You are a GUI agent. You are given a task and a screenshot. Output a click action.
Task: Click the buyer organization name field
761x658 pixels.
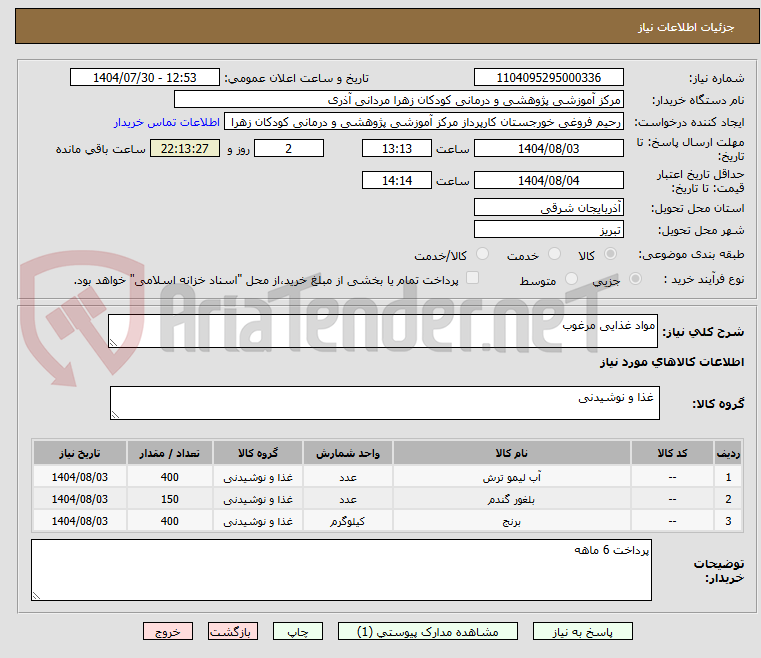coord(398,100)
